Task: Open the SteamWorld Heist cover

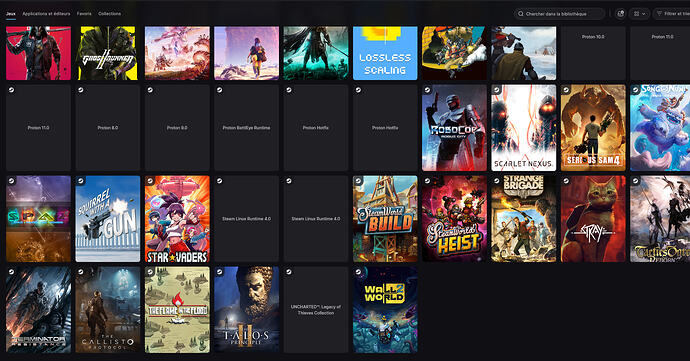Action: pos(455,219)
